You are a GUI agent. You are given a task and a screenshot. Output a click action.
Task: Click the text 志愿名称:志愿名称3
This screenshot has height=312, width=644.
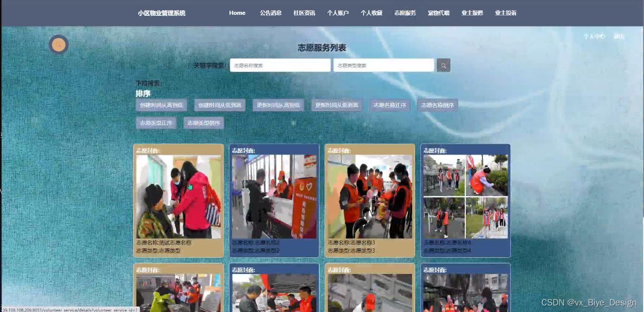(351, 242)
